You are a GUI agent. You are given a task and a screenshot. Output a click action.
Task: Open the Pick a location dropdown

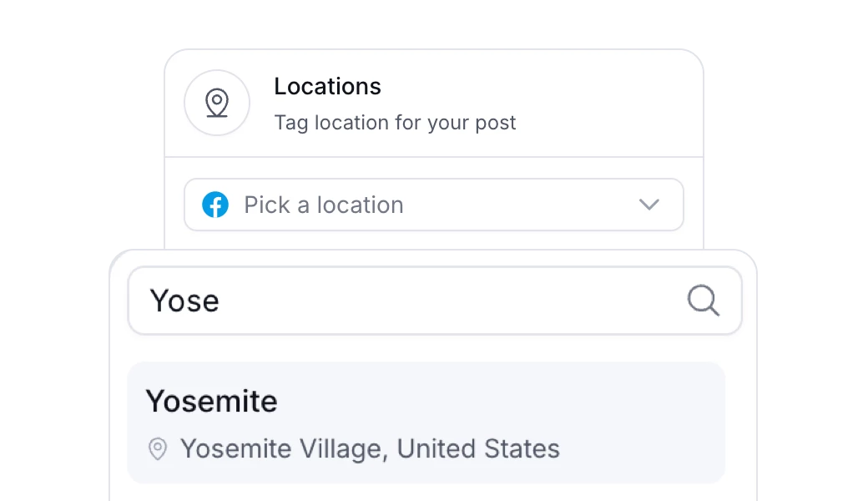coord(434,205)
